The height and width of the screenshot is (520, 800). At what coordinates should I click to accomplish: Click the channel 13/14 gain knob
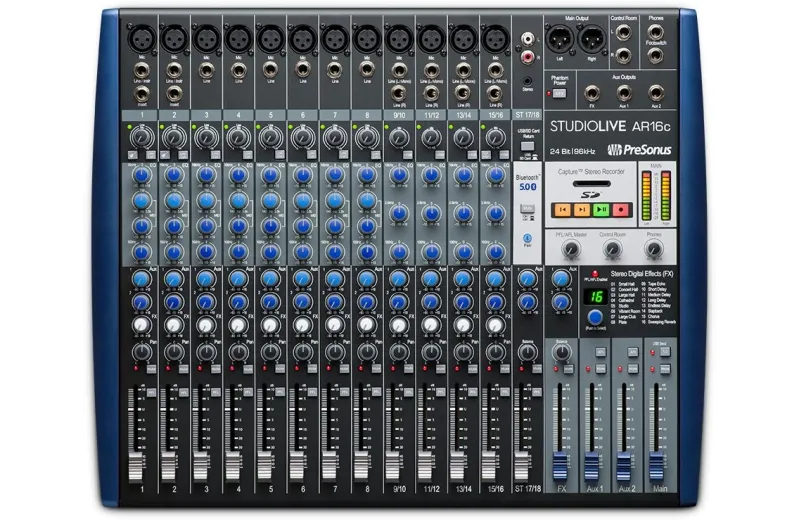tap(463, 138)
